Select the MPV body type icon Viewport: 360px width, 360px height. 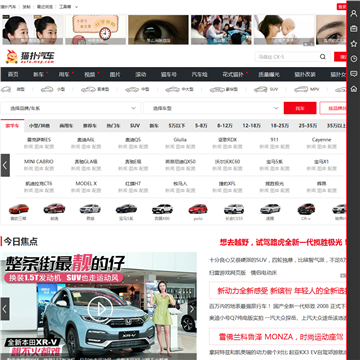(x=301, y=89)
